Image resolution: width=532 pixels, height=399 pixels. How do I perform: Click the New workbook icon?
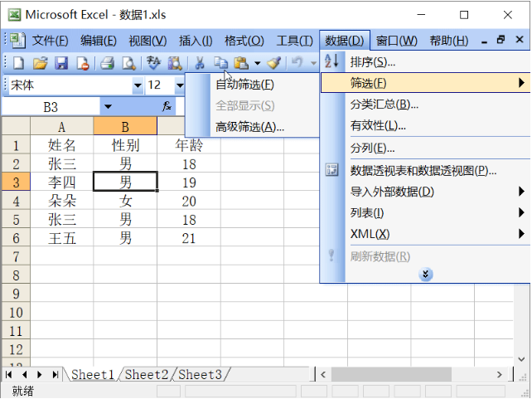click(18, 63)
